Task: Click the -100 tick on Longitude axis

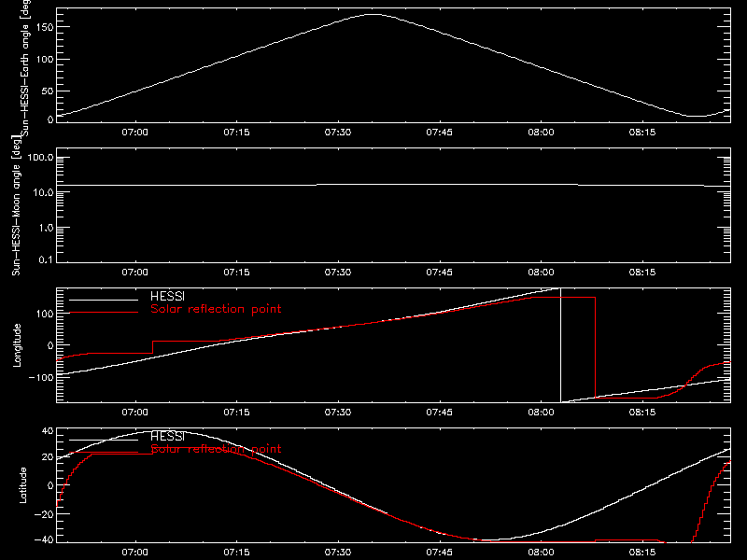Action: pos(40,377)
